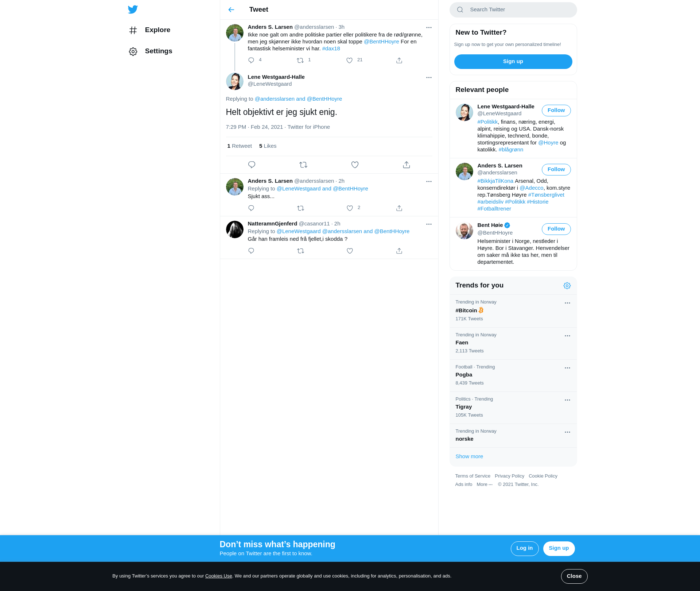Open more options for the Pogba trend
The width and height of the screenshot is (700, 591).
click(x=567, y=368)
